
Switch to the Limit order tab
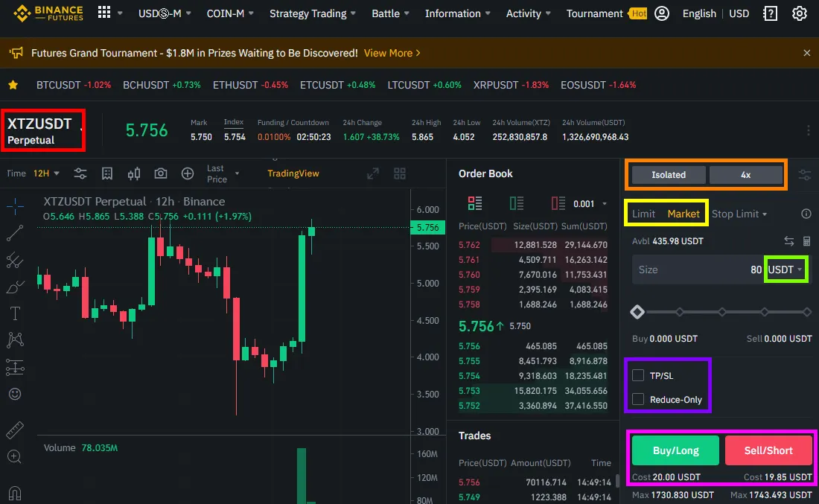[x=643, y=214]
